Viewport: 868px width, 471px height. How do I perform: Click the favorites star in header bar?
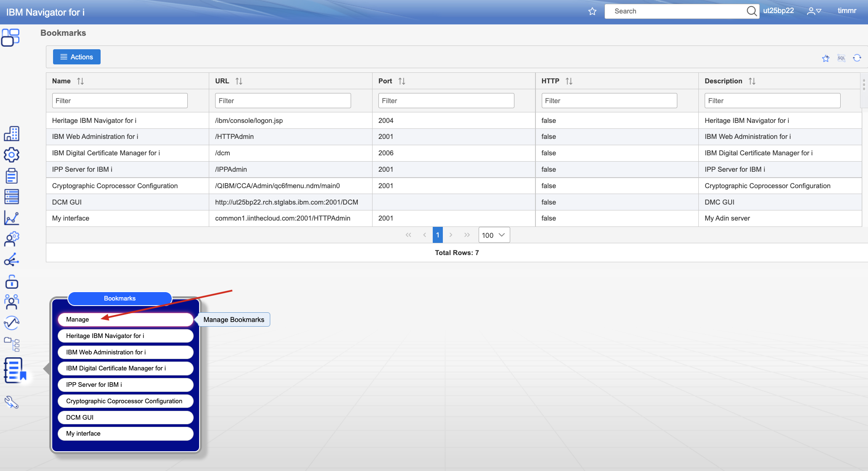click(592, 11)
